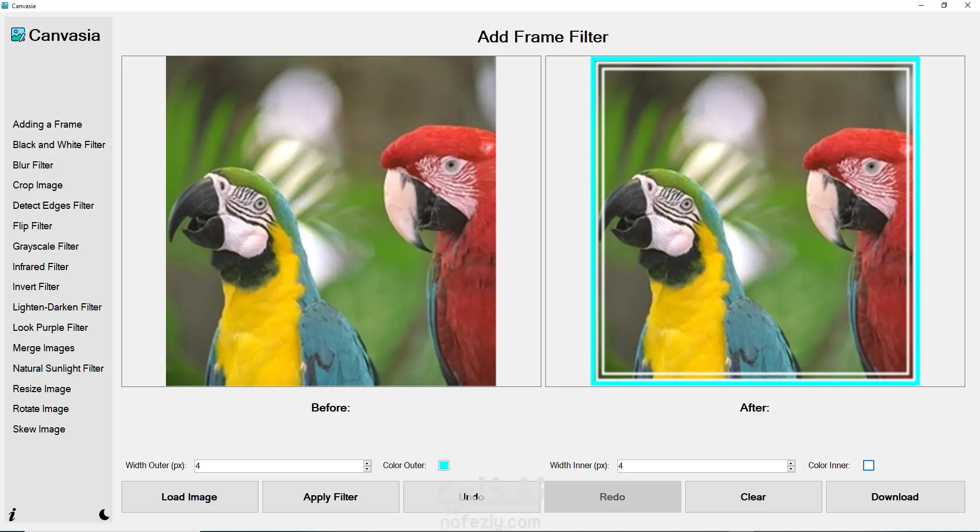The height and width of the screenshot is (532, 980).
Task: Click the After preview framed parrot image
Action: (x=755, y=221)
